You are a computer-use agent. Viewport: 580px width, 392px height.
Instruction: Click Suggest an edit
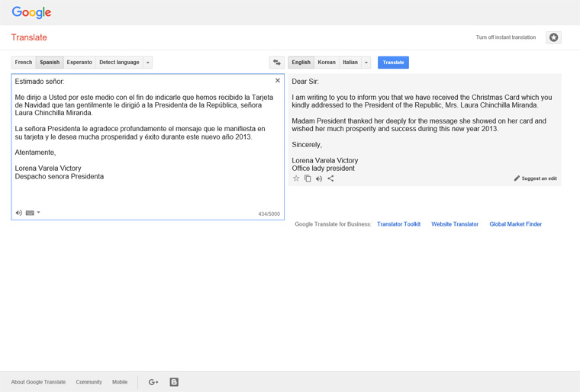tap(535, 178)
